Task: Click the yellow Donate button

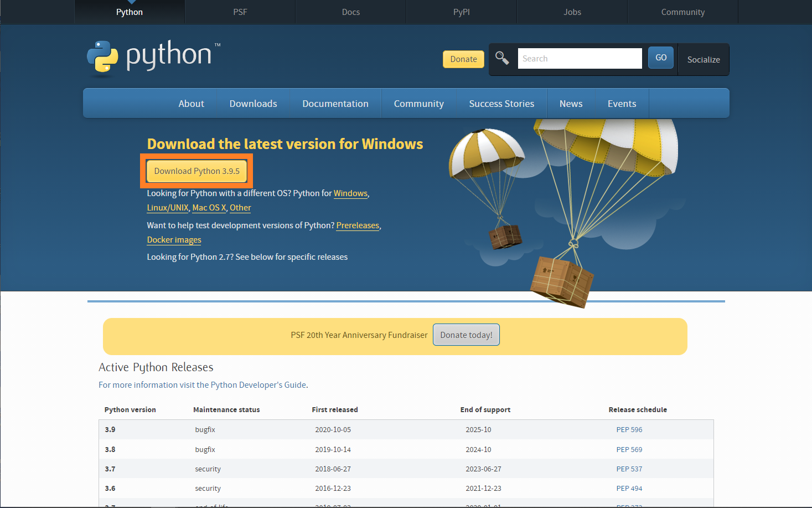Action: pos(463,59)
